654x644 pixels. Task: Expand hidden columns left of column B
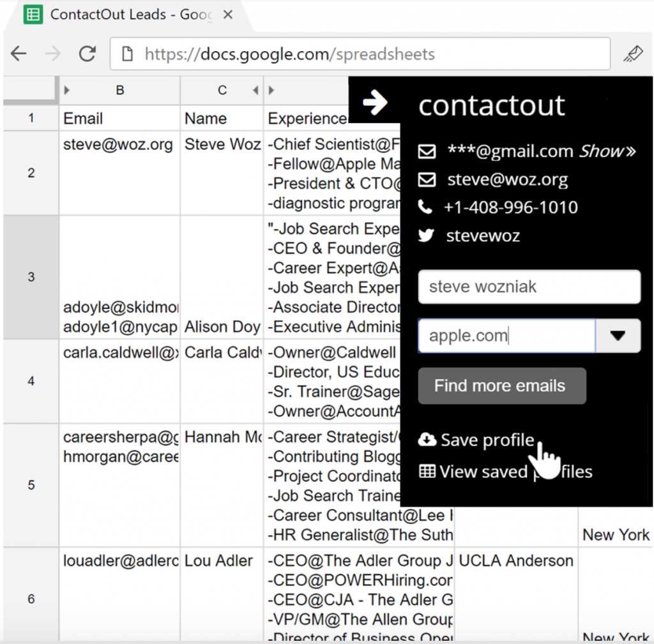tap(66, 90)
